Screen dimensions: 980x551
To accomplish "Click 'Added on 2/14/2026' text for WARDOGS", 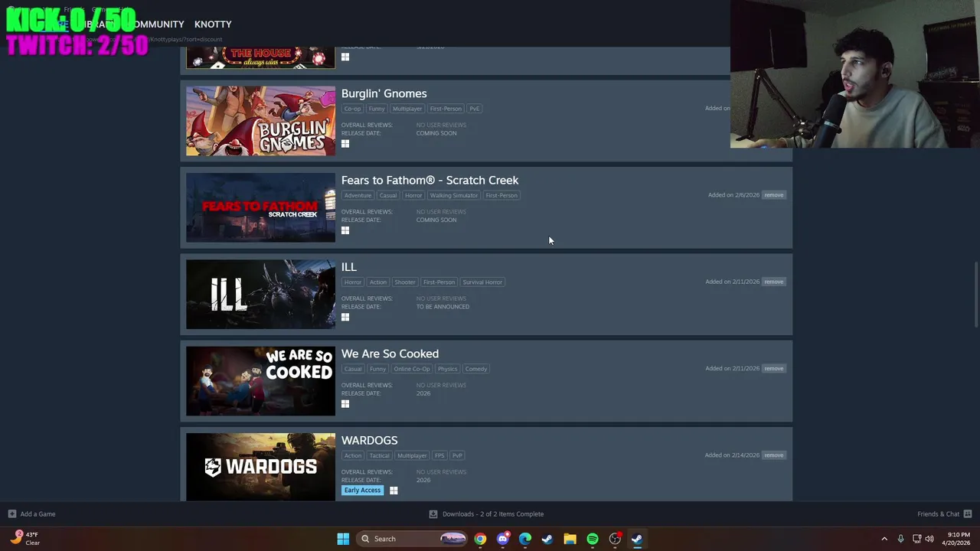I will tap(732, 455).
